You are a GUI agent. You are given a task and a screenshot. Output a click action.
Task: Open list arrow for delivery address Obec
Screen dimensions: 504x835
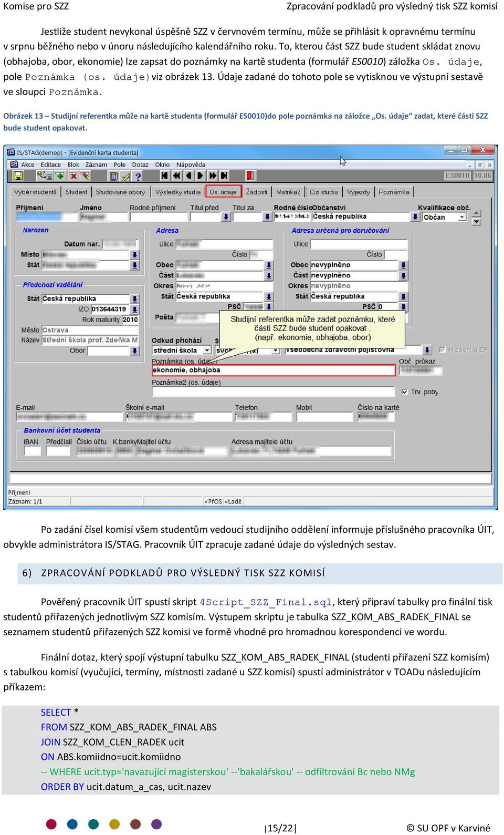click(x=403, y=265)
